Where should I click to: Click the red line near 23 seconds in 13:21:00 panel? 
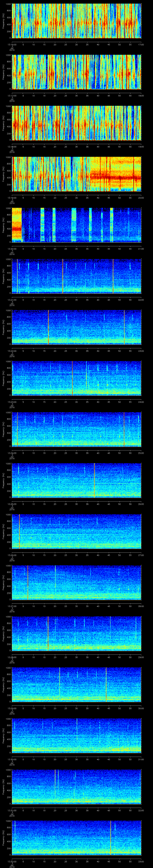tap(63, 276)
